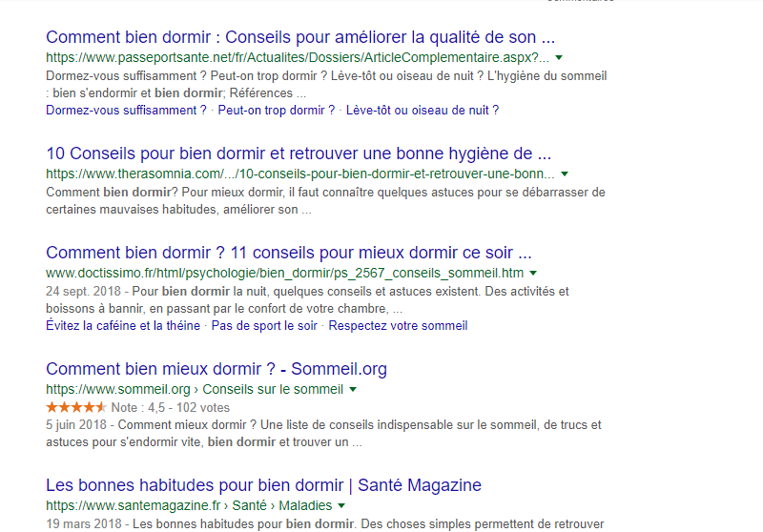Open 'Les bonnes habitudes pour bien dormir' result
This screenshot has height=532, width=763.
pos(263,485)
